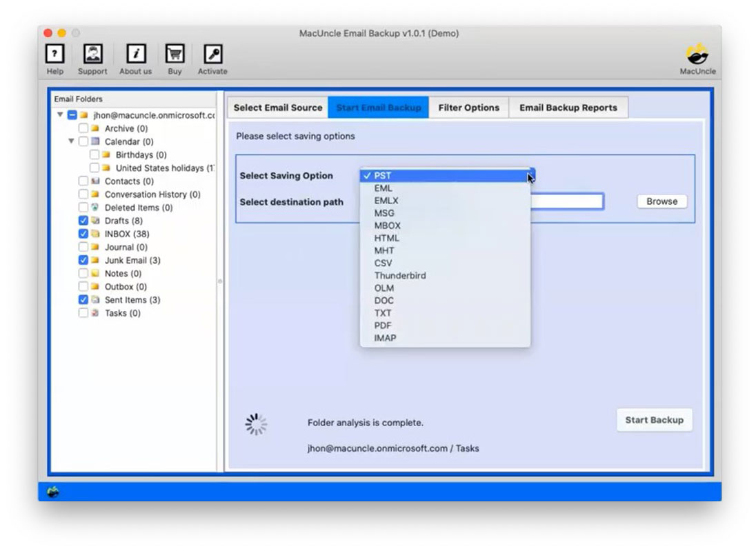Click the Journal folder icon
Image resolution: width=756 pixels, height=551 pixels.
tap(95, 247)
